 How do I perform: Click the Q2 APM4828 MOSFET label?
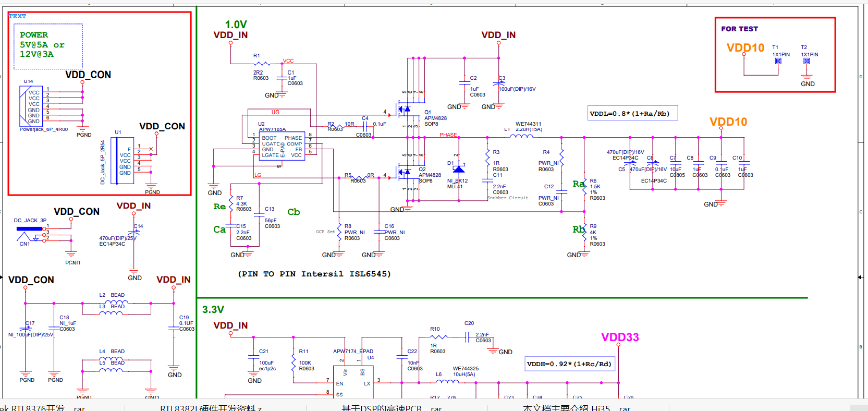click(x=430, y=175)
